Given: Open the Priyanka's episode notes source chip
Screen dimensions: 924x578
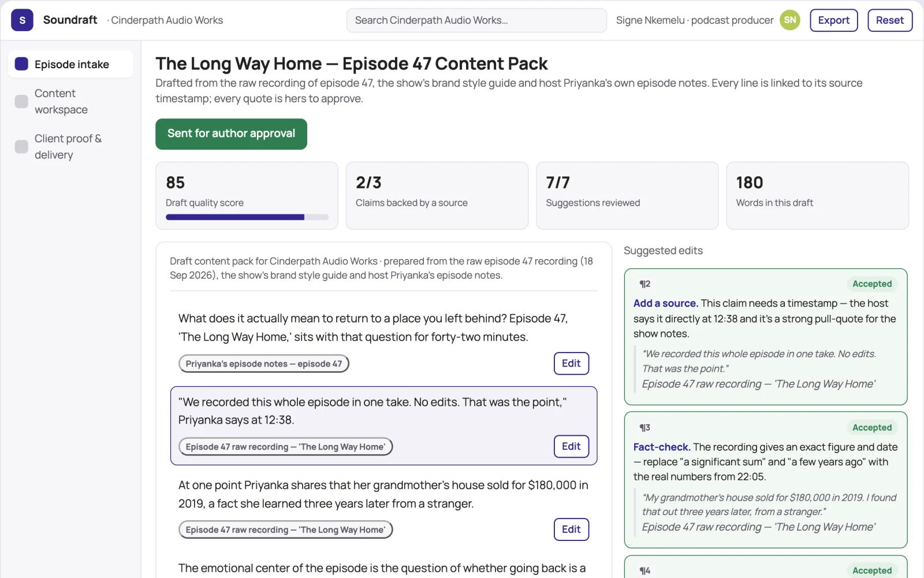Looking at the screenshot, I should point(264,364).
